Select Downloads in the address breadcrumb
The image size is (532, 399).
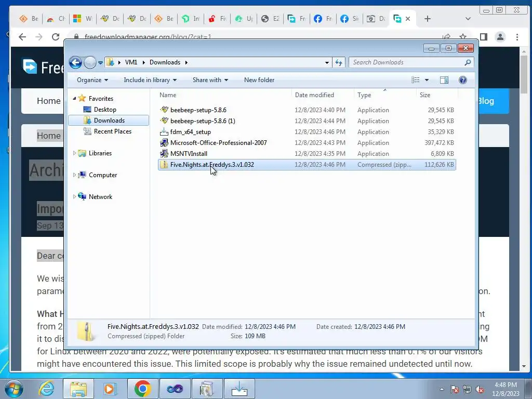[x=165, y=62]
